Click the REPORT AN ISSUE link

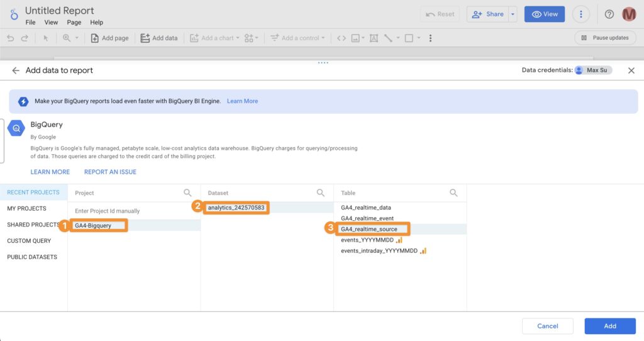coord(110,172)
